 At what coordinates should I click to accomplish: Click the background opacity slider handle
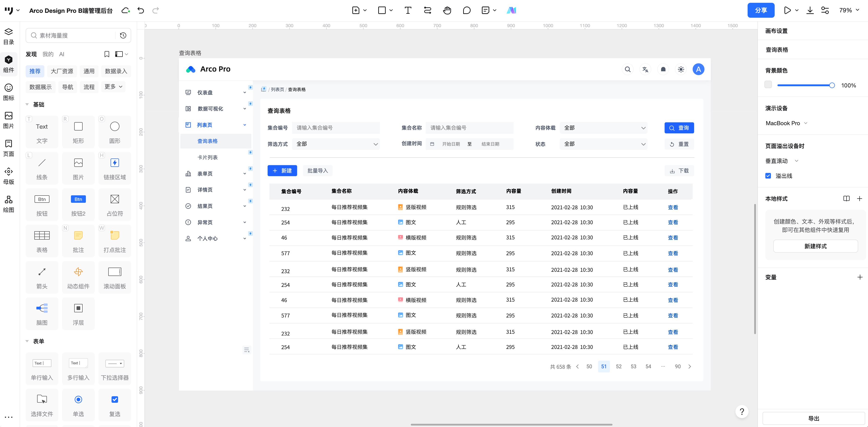tap(832, 85)
